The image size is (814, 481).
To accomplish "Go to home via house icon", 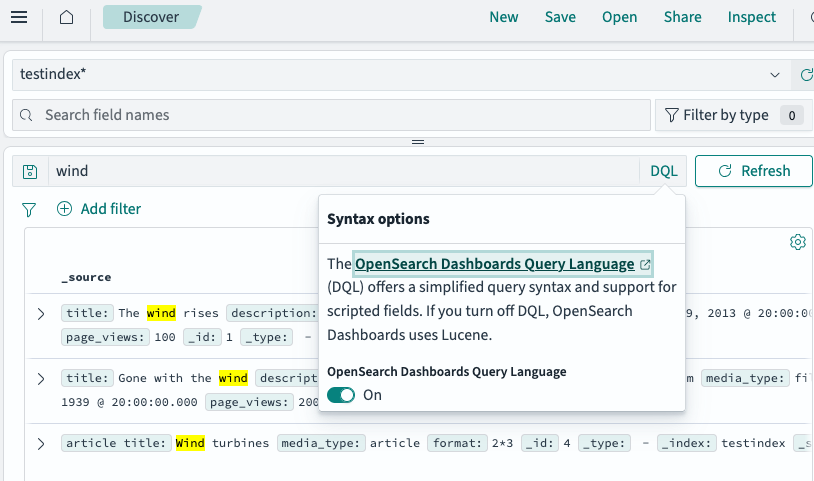I will point(66,17).
